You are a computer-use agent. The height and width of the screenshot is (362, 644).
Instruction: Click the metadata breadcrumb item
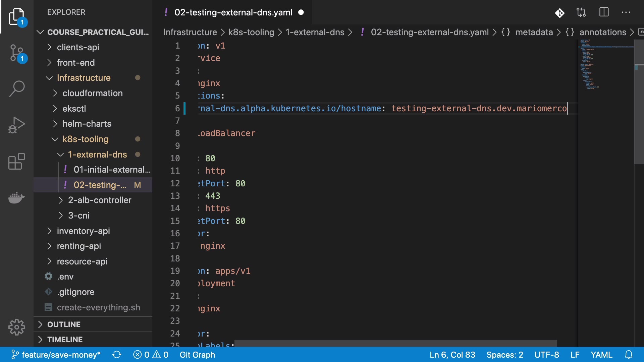[534, 32]
